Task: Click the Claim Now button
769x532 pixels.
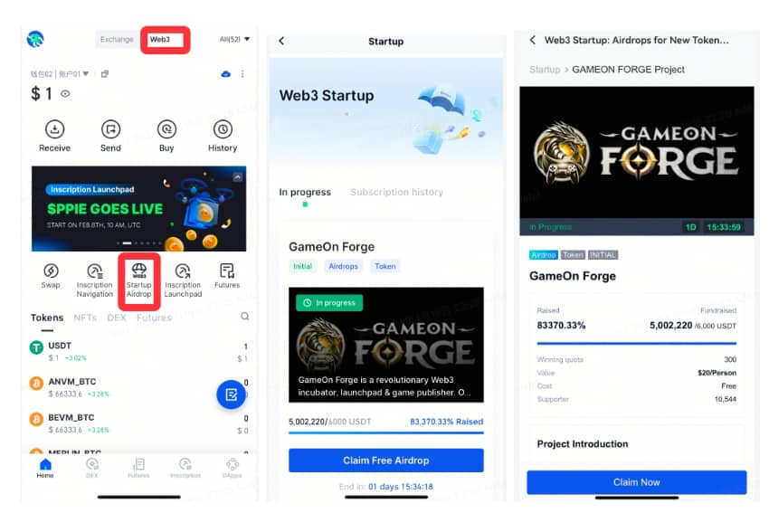Action: (637, 482)
